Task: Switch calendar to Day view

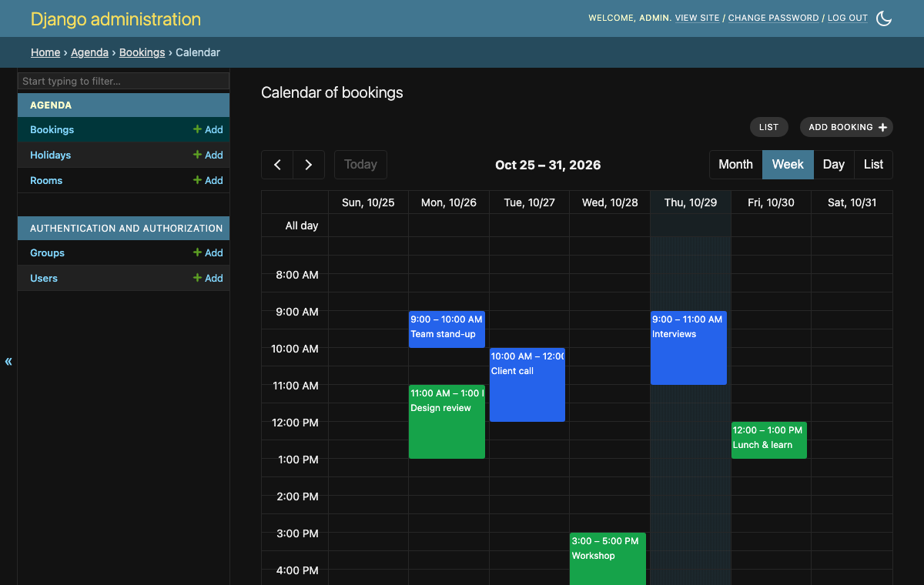Action: (834, 165)
